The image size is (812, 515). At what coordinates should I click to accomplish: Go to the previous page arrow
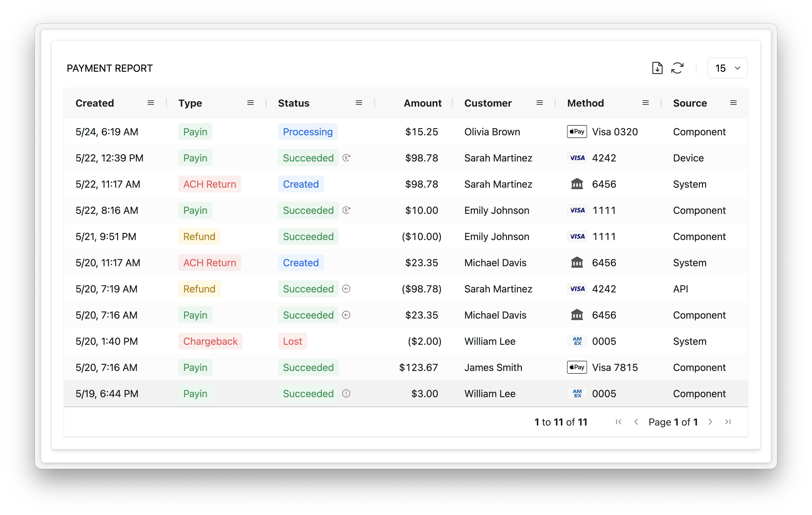636,422
